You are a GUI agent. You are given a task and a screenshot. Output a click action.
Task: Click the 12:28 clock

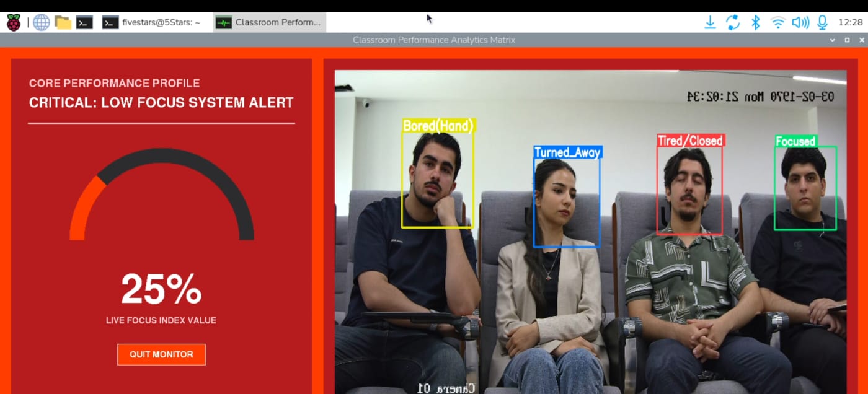click(850, 23)
